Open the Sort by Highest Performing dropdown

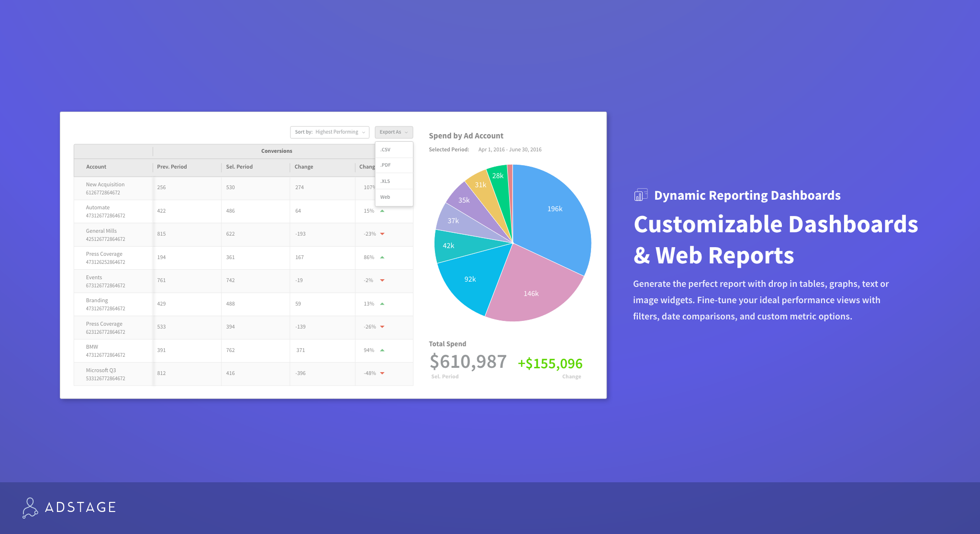(330, 132)
